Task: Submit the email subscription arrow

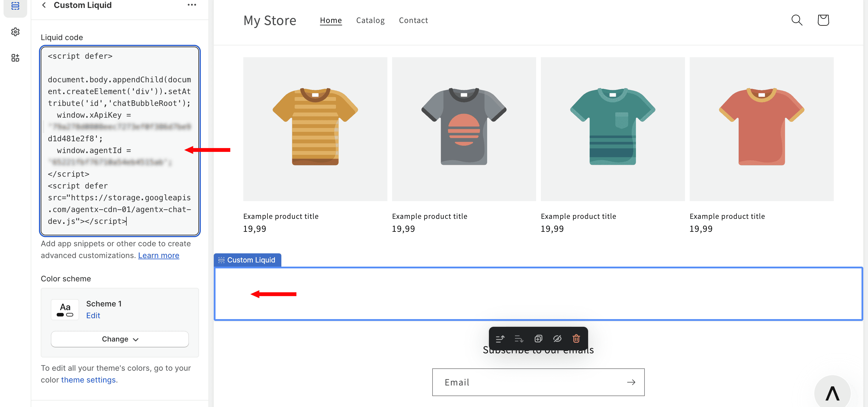Action: click(631, 382)
